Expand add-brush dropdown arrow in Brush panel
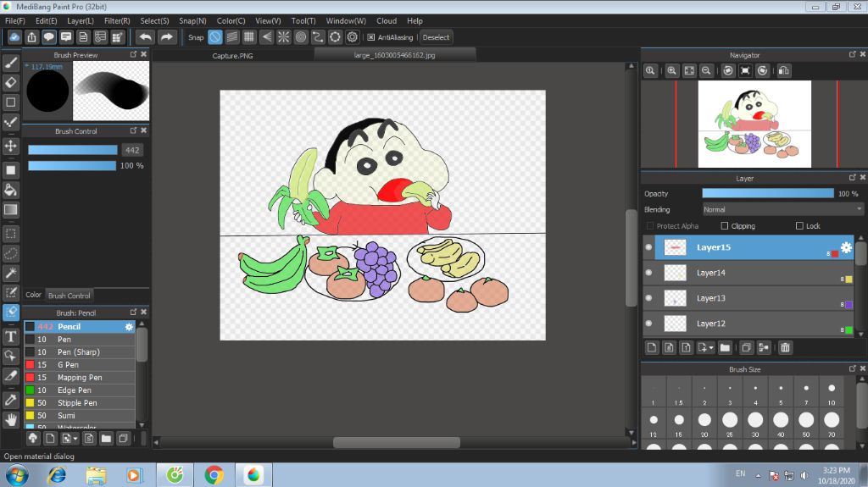 coord(75,439)
